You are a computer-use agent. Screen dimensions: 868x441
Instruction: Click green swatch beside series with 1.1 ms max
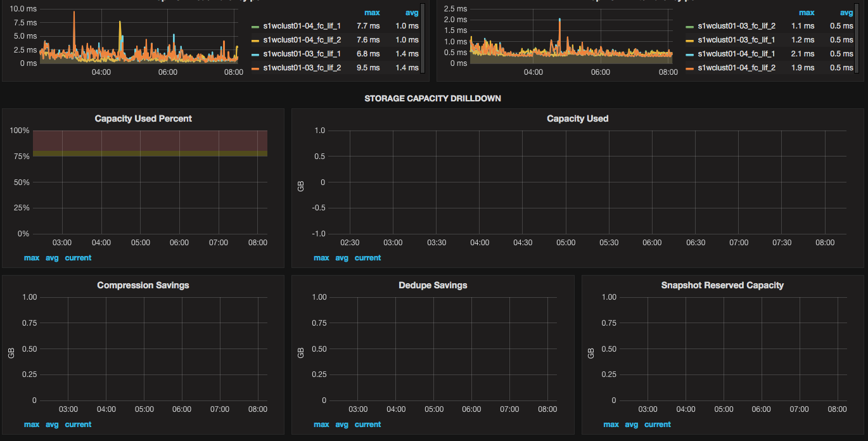[x=690, y=27]
